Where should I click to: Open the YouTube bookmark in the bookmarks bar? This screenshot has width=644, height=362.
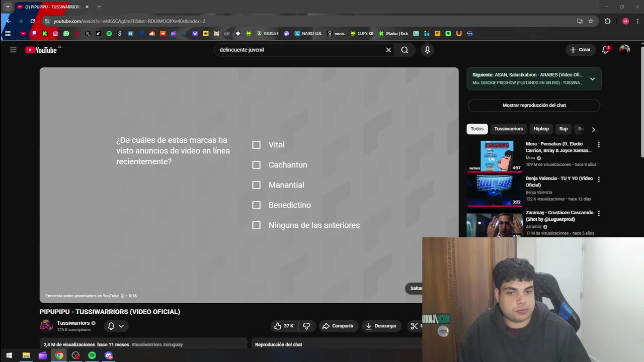(x=23, y=34)
